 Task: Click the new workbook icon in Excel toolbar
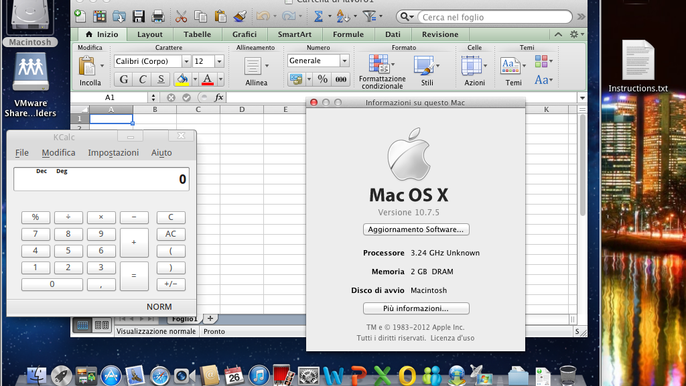(x=80, y=17)
